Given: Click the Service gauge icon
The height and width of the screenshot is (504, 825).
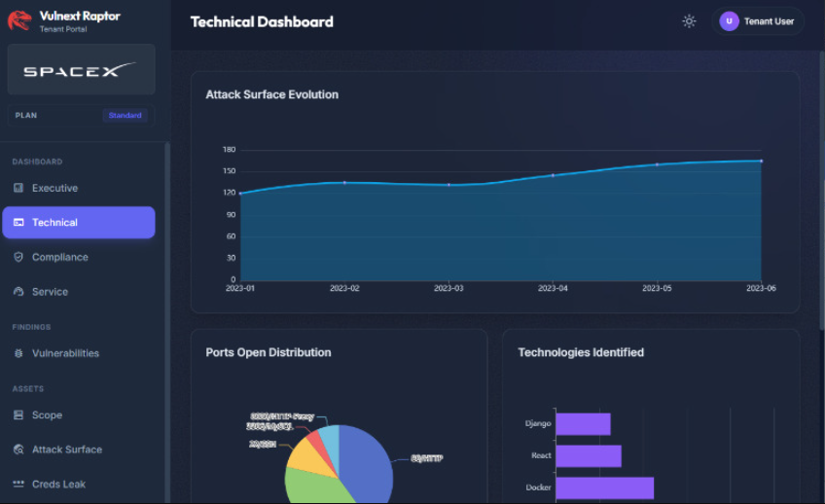Looking at the screenshot, I should pyautogui.click(x=18, y=292).
